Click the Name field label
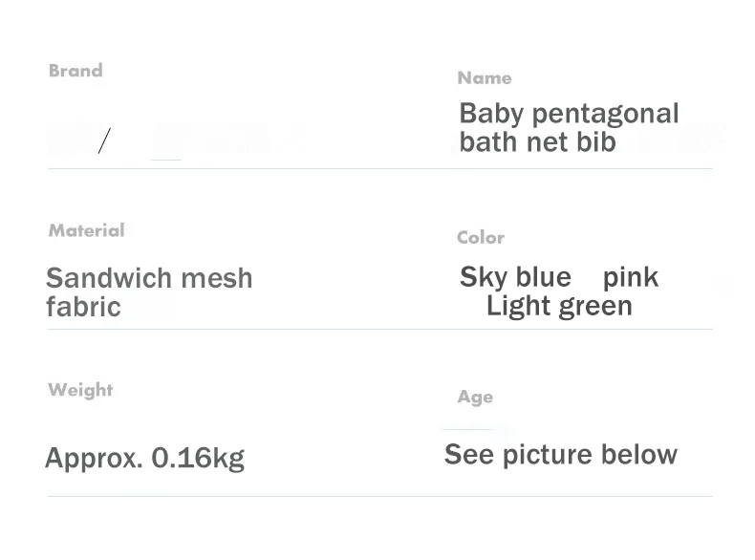Viewport: 755px width, 560px height. (485, 78)
